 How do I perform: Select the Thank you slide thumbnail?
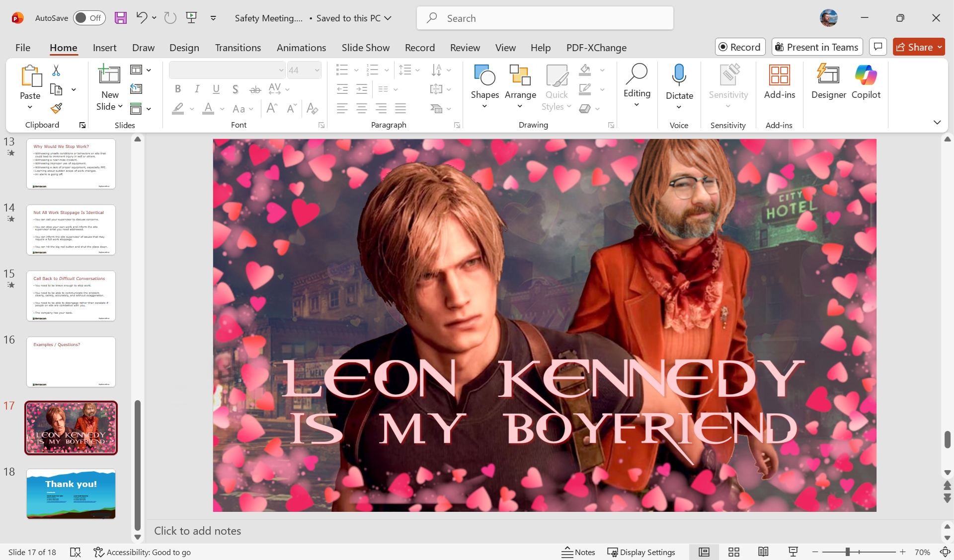pos(71,494)
